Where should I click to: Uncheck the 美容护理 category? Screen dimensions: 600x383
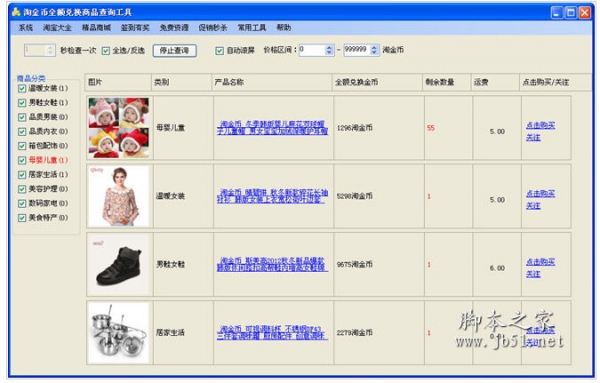(x=22, y=189)
